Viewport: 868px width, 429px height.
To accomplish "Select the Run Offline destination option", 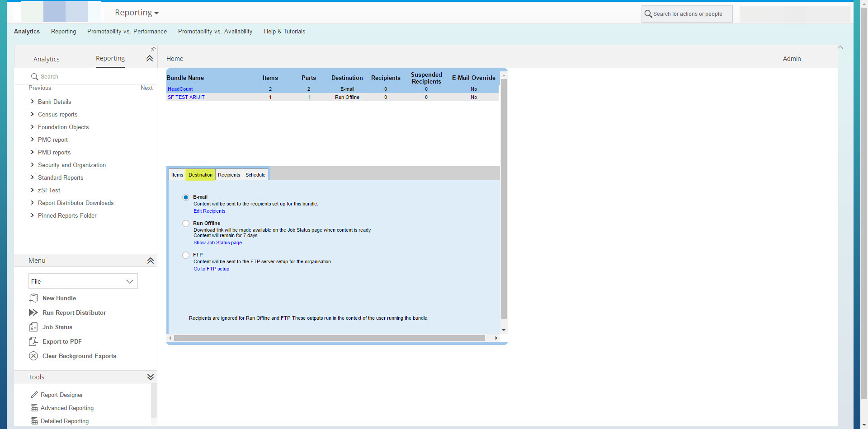I will (186, 224).
